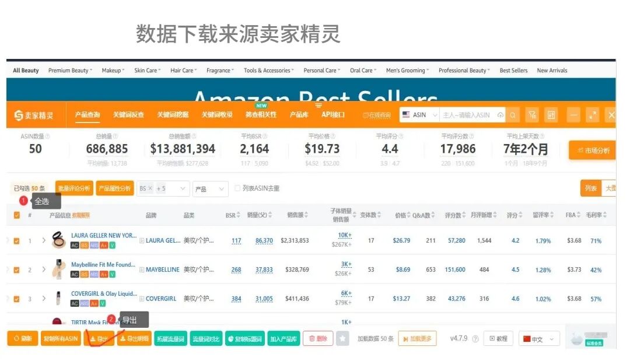This screenshot has width=630, height=364.
Task: Click the A+ badge on COVERGIRL row
Action: click(x=94, y=303)
